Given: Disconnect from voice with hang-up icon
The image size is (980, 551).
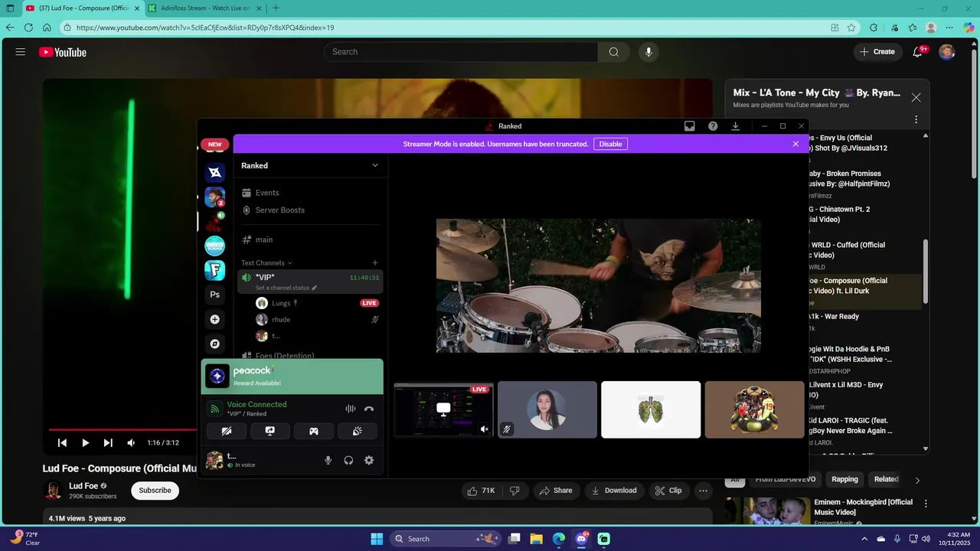Looking at the screenshot, I should pyautogui.click(x=369, y=409).
